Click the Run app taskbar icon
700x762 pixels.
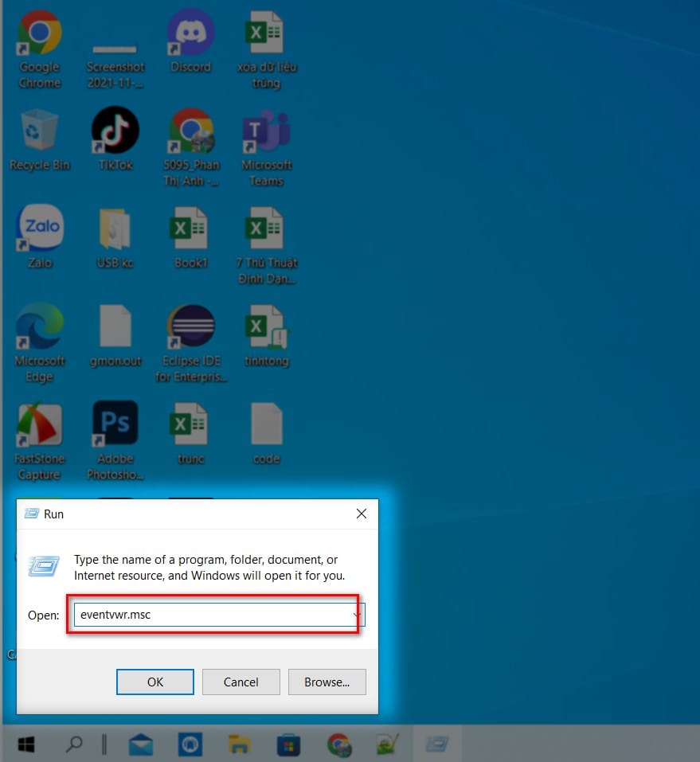(x=437, y=744)
